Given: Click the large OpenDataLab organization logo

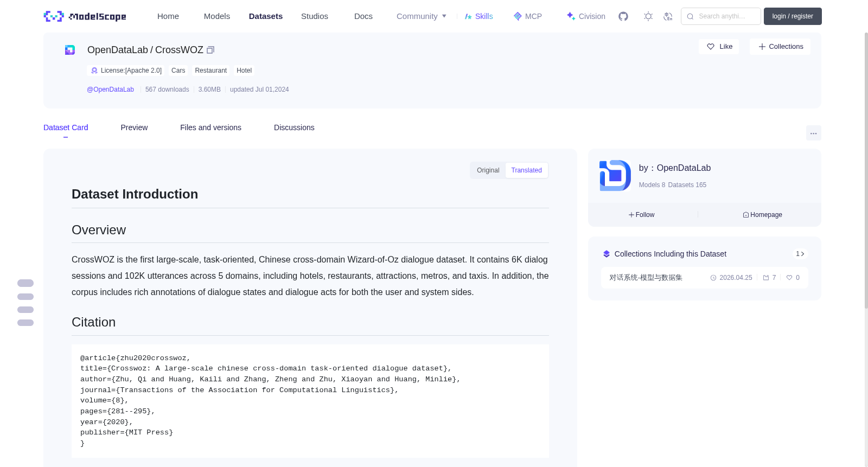Looking at the screenshot, I should tap(615, 176).
